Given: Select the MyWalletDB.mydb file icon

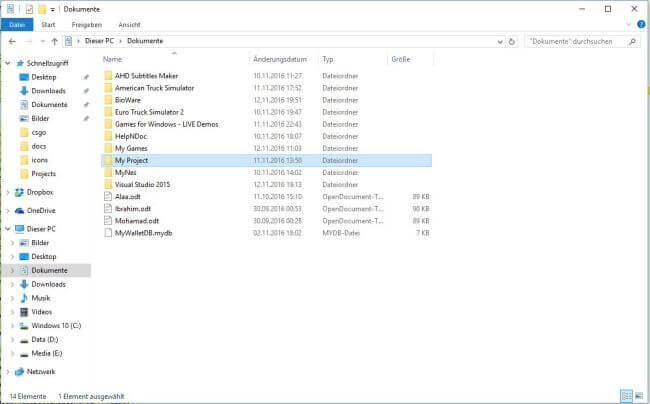Looking at the screenshot, I should click(x=108, y=233).
